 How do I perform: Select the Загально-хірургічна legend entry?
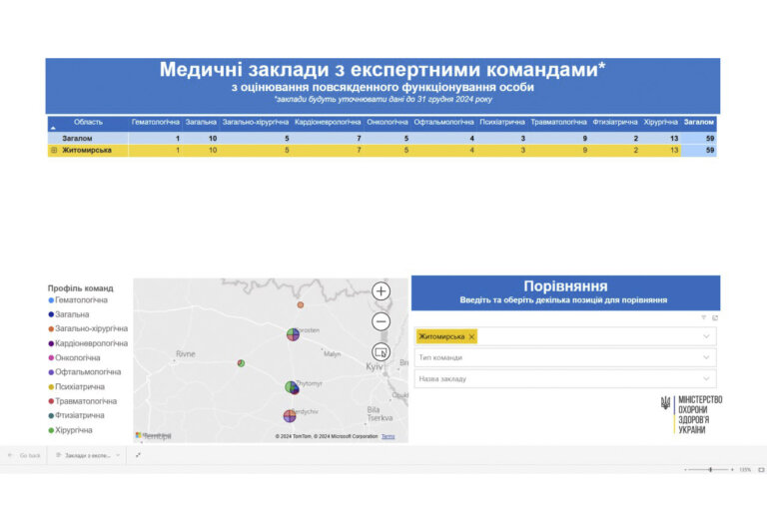click(x=88, y=328)
